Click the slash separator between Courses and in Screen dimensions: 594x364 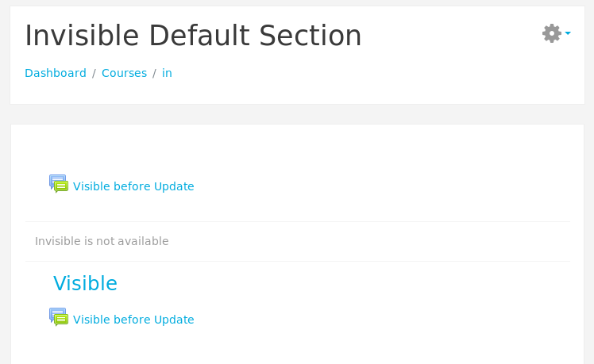pyautogui.click(x=154, y=73)
